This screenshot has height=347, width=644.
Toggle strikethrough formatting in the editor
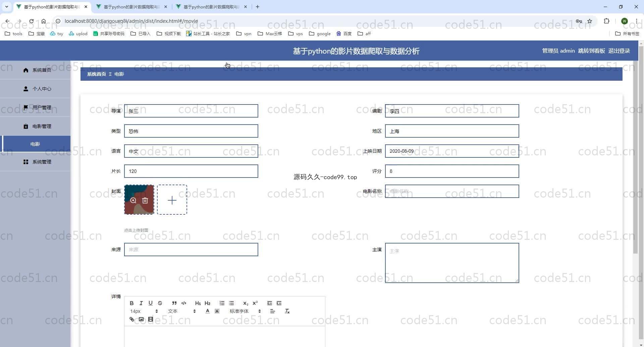160,303
